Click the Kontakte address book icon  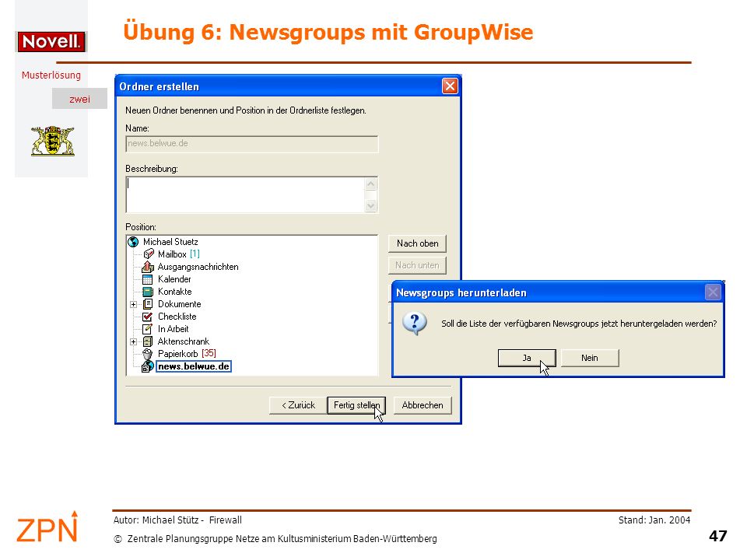148,292
